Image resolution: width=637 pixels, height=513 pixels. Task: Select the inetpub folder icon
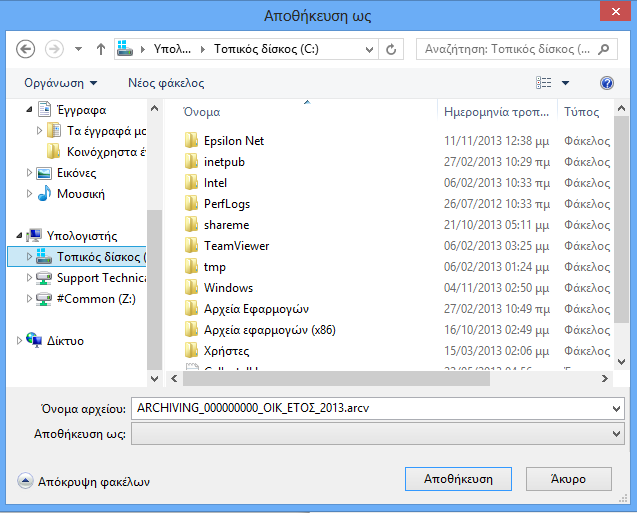click(191, 162)
